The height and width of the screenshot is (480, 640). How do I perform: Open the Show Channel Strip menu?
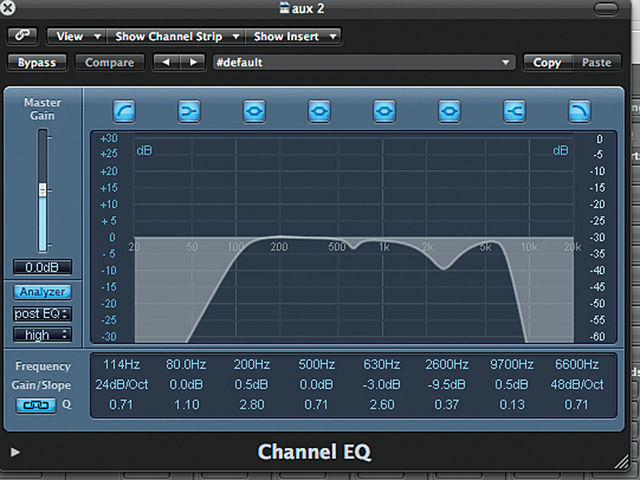pyautogui.click(x=176, y=36)
